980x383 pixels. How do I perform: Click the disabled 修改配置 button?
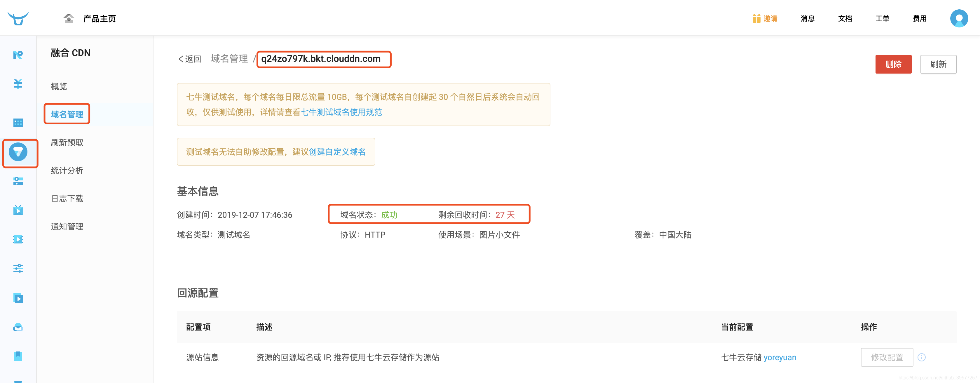[x=887, y=357]
